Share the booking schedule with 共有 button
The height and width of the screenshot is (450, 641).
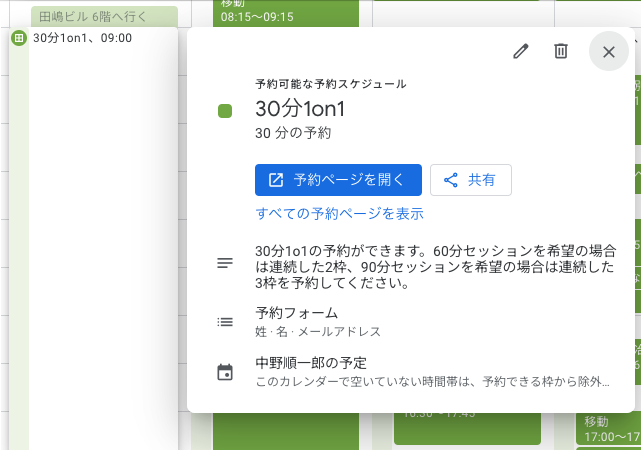(471, 180)
